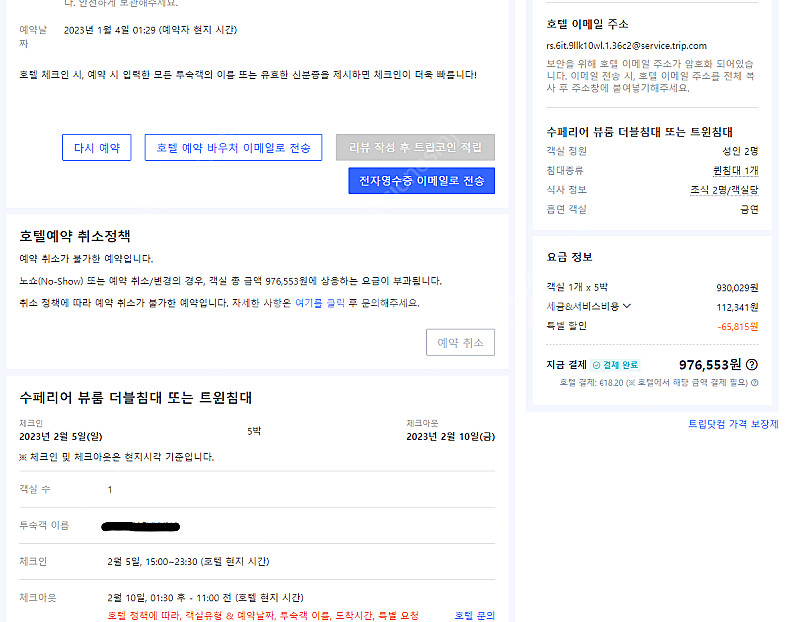Viewport: 800px width, 622px height.
Task: Click the 5박 nights label
Action: pyautogui.click(x=254, y=431)
